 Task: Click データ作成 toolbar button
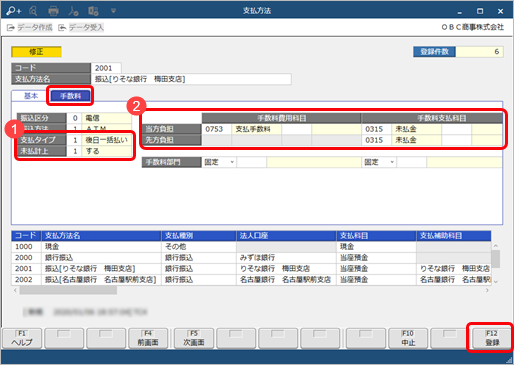tap(30, 27)
